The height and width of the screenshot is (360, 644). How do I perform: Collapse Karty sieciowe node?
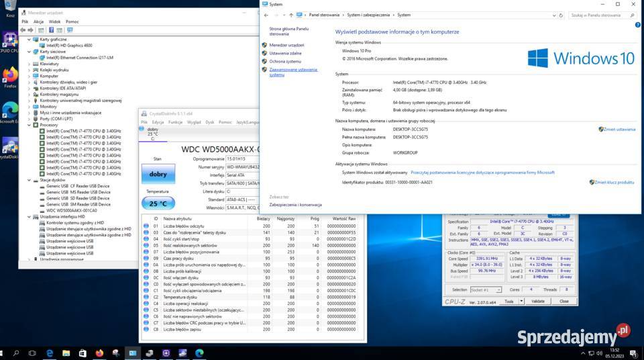[x=29, y=52]
